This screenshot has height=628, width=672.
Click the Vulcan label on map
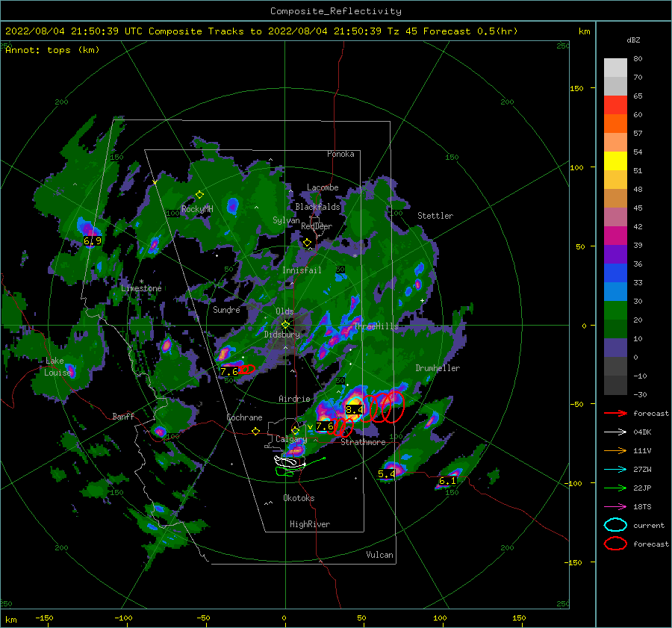[380, 555]
